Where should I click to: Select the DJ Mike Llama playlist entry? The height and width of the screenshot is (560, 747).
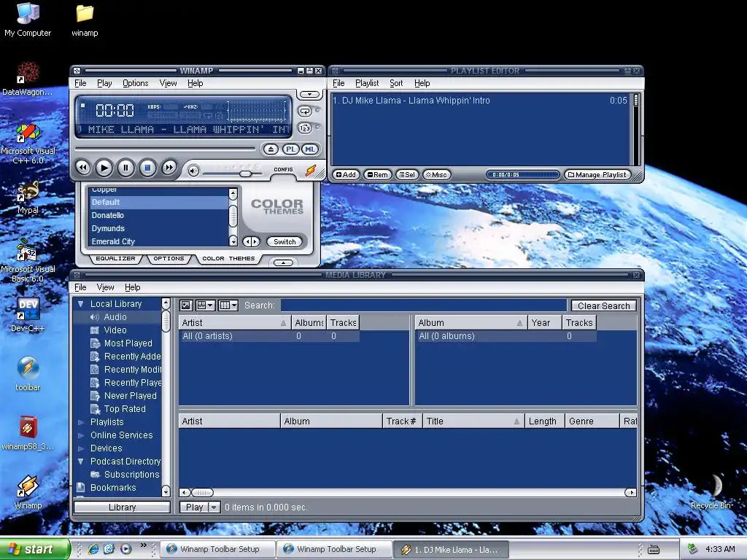pos(480,101)
